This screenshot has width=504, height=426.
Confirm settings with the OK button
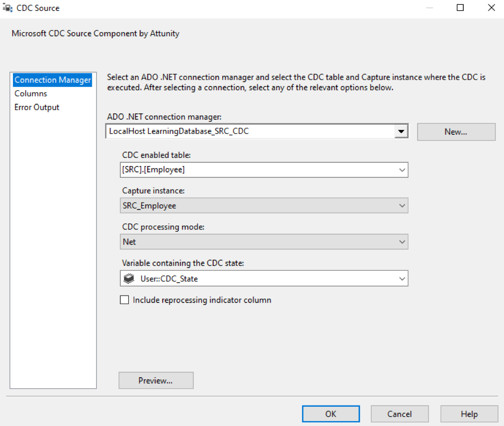[x=331, y=414]
